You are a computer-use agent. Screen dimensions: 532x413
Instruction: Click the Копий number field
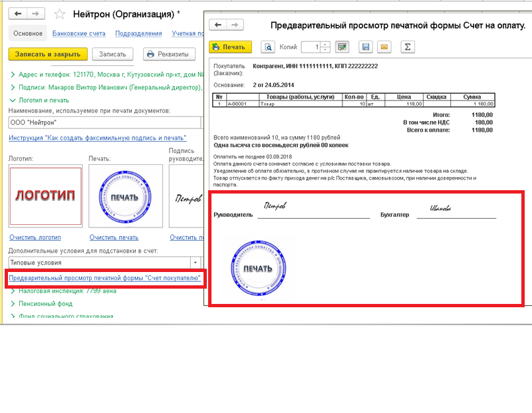click(x=311, y=47)
